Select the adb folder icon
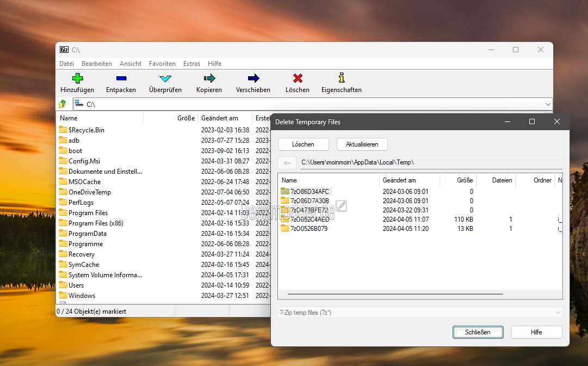The image size is (588, 366). point(63,140)
